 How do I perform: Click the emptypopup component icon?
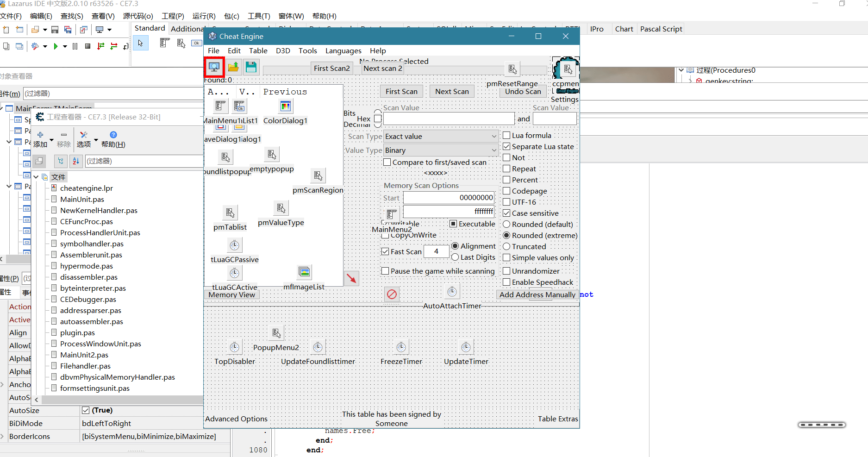click(272, 155)
